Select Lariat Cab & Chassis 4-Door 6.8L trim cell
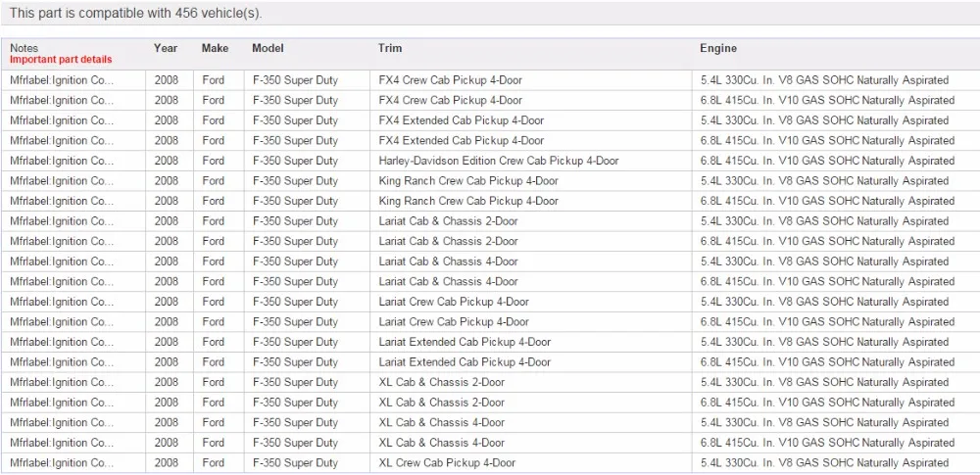 coord(530,281)
